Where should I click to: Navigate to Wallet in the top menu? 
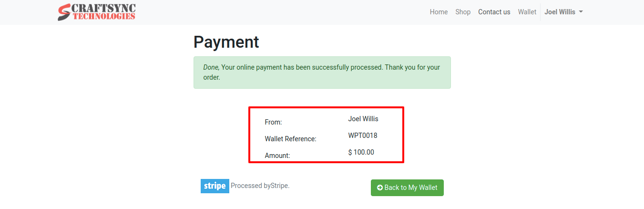pyautogui.click(x=527, y=12)
